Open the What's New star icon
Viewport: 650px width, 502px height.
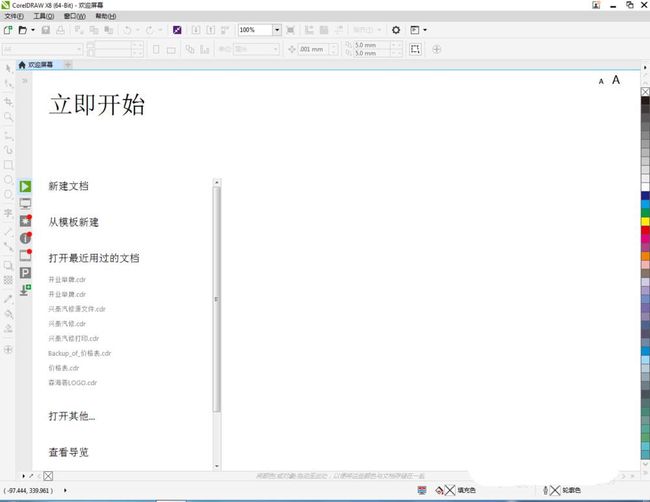[x=25, y=221]
